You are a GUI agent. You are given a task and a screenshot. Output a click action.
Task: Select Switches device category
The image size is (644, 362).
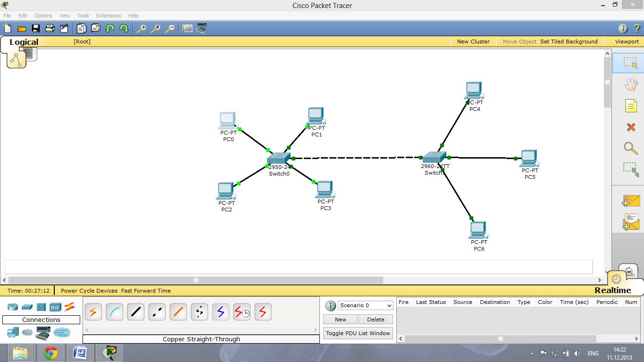pos(27,307)
